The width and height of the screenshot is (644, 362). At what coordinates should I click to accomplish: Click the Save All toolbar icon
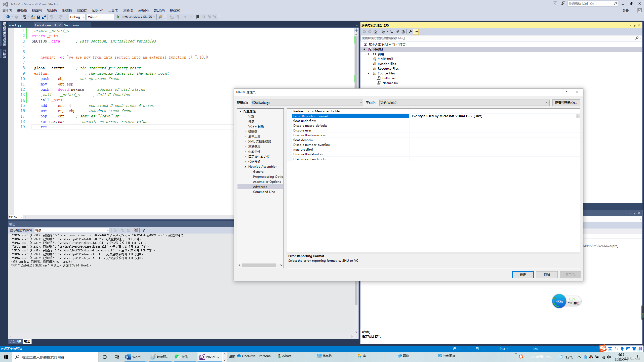(44, 17)
